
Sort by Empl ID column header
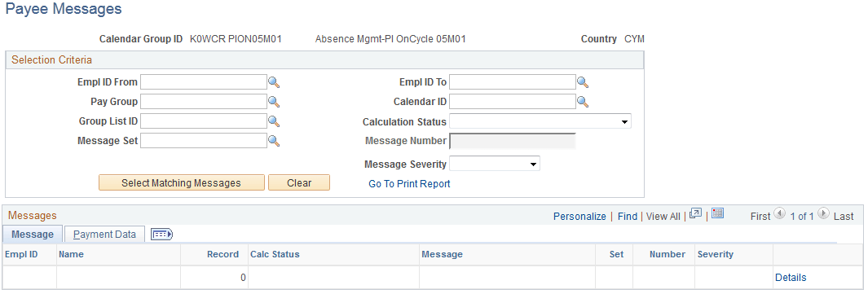tap(21, 254)
